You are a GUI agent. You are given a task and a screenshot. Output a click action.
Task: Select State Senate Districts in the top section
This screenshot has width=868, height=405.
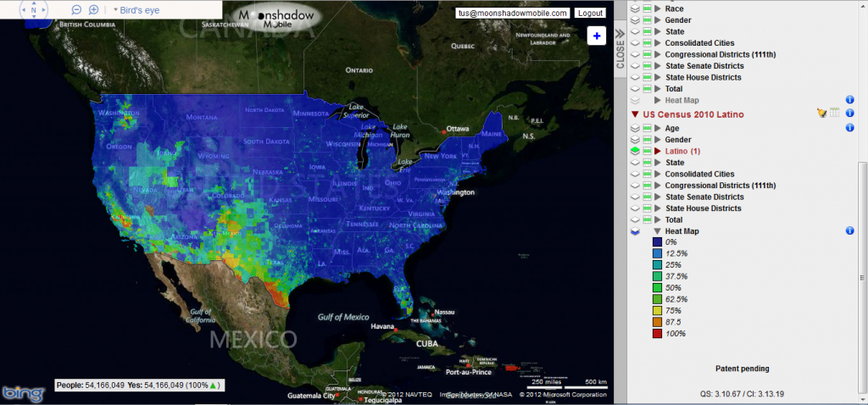tap(704, 66)
